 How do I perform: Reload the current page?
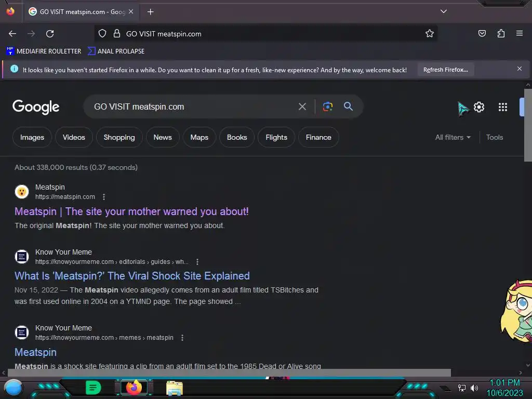point(50,34)
